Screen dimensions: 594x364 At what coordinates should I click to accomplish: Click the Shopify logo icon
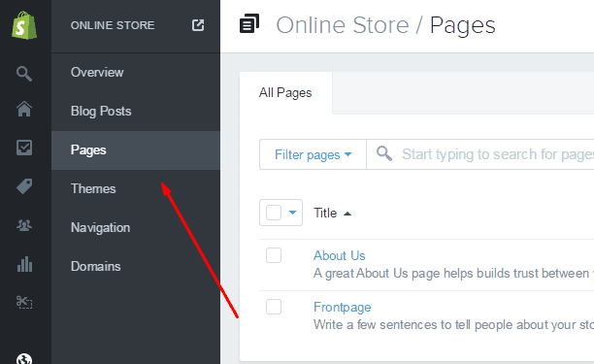(24, 25)
